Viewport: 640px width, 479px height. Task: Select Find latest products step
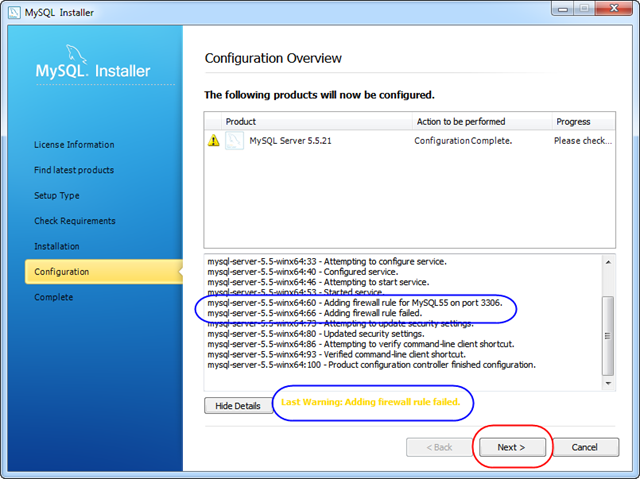pyautogui.click(x=74, y=170)
